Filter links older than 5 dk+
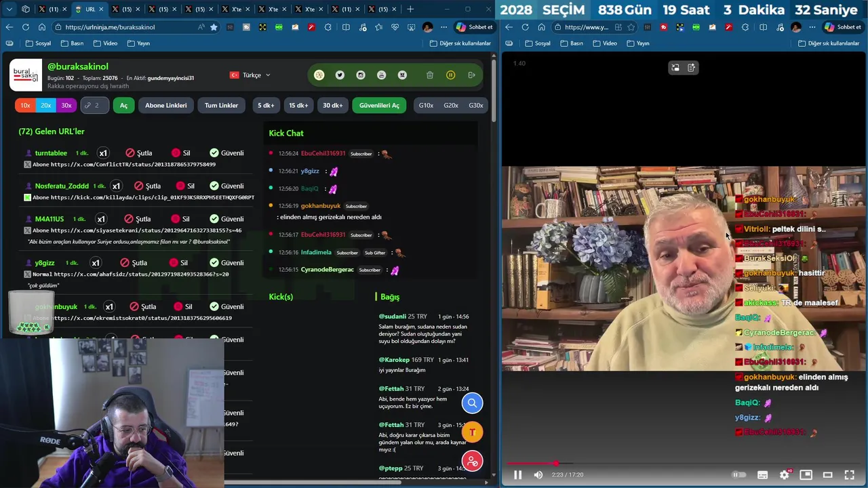 [x=266, y=106]
